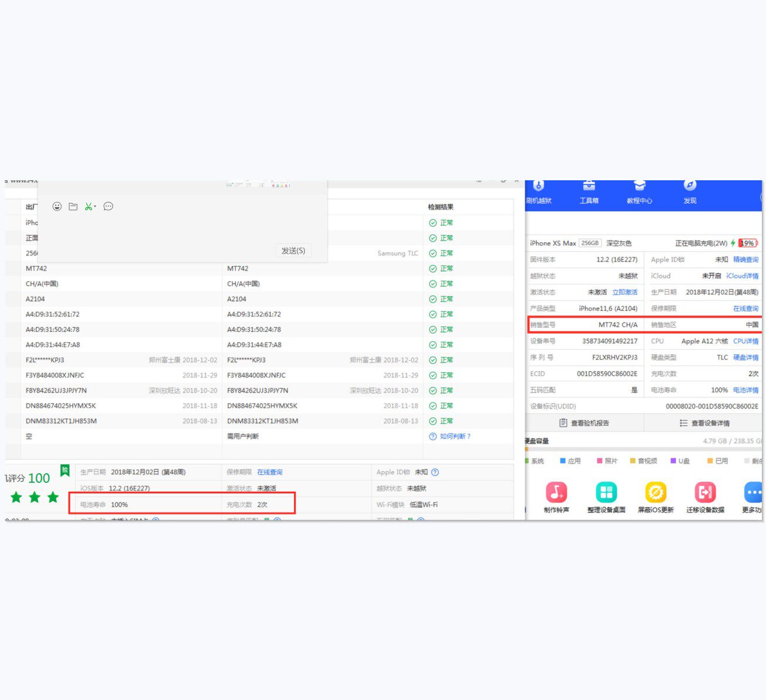This screenshot has width=766, height=700.
Task: Click the 需用户判断 cell
Action: [x=243, y=436]
